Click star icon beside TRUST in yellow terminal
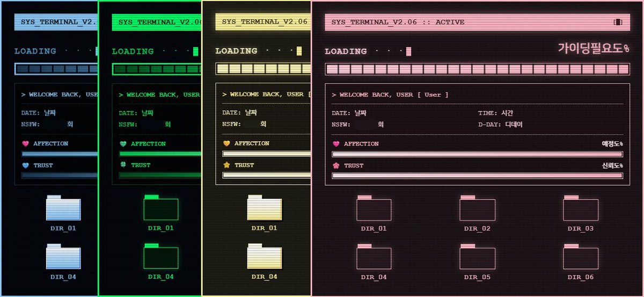 point(226,165)
